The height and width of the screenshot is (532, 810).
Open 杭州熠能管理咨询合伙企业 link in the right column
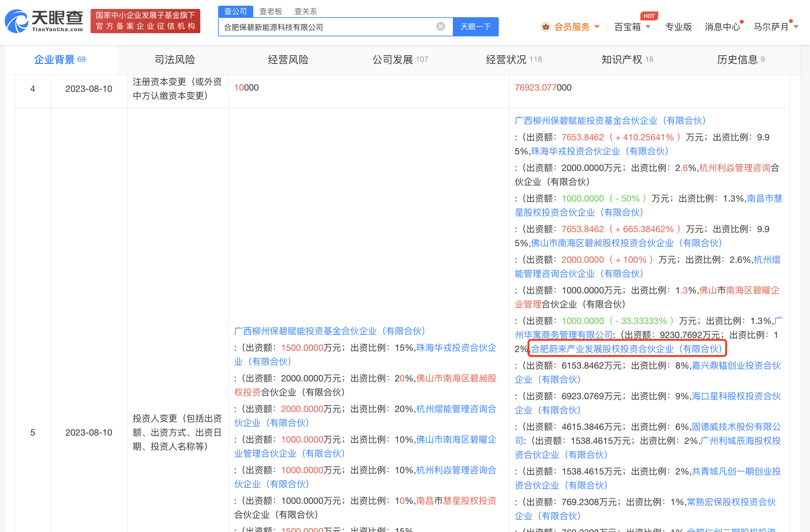coord(648,266)
